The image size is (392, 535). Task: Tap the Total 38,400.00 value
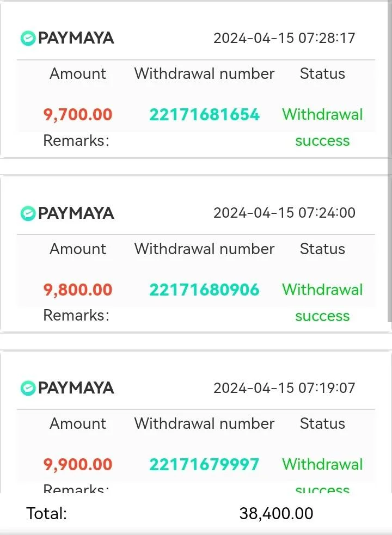(276, 514)
